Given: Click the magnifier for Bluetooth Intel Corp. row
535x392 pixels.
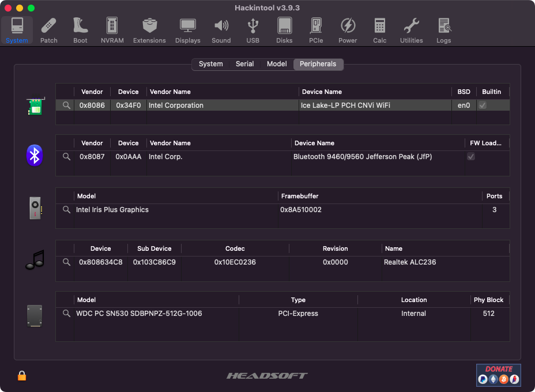Looking at the screenshot, I should tap(66, 157).
